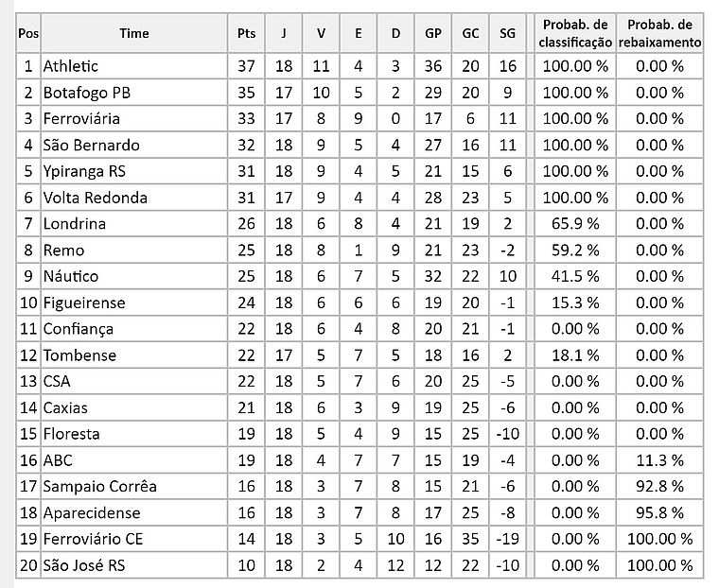Click the Time column header
Viewport: 719px width, 588px height.
pos(133,33)
